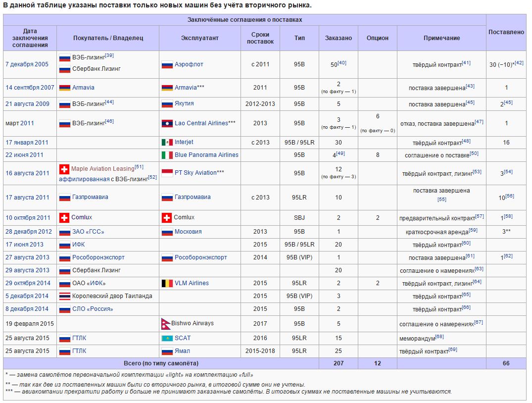Click the Nepal flag next to Bishwo Airways

[x=165, y=324]
